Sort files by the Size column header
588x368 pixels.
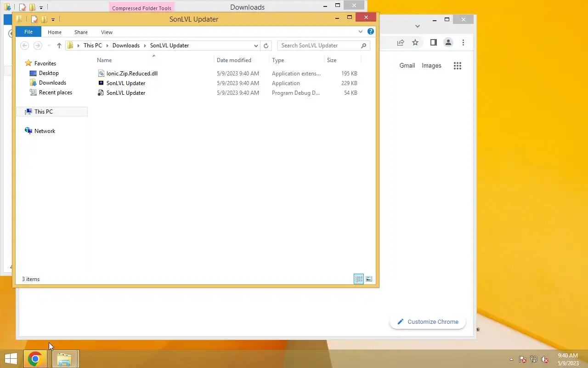point(332,60)
